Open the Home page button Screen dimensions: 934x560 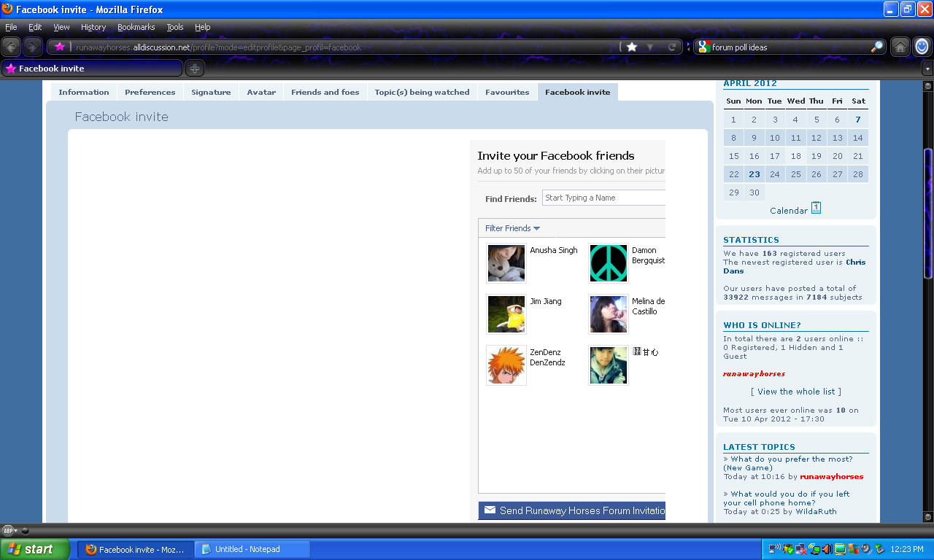pyautogui.click(x=900, y=47)
